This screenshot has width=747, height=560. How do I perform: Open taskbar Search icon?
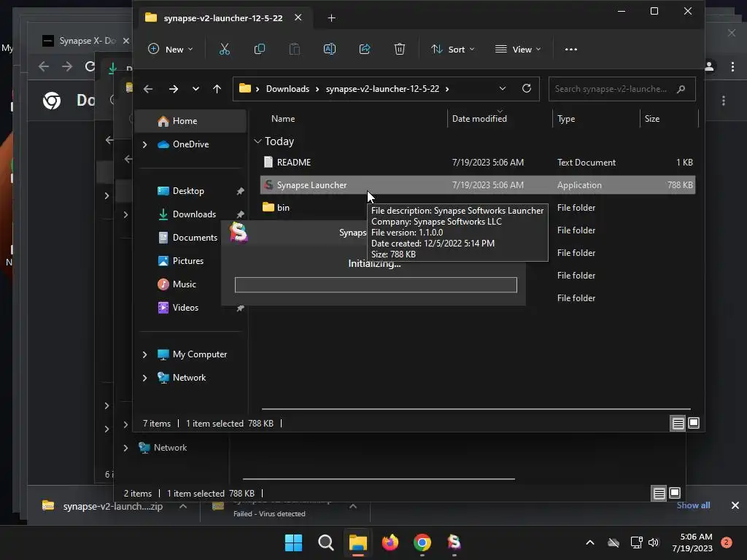[326, 542]
